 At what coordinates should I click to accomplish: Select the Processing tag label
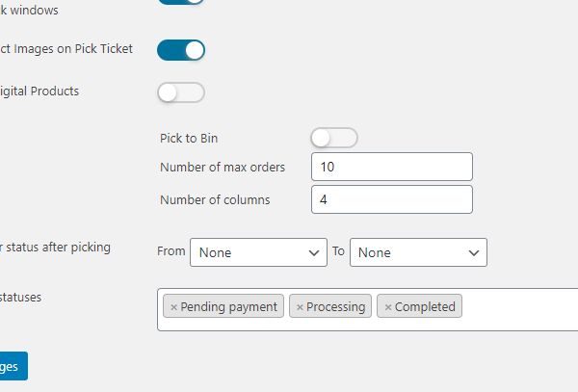pyautogui.click(x=336, y=307)
